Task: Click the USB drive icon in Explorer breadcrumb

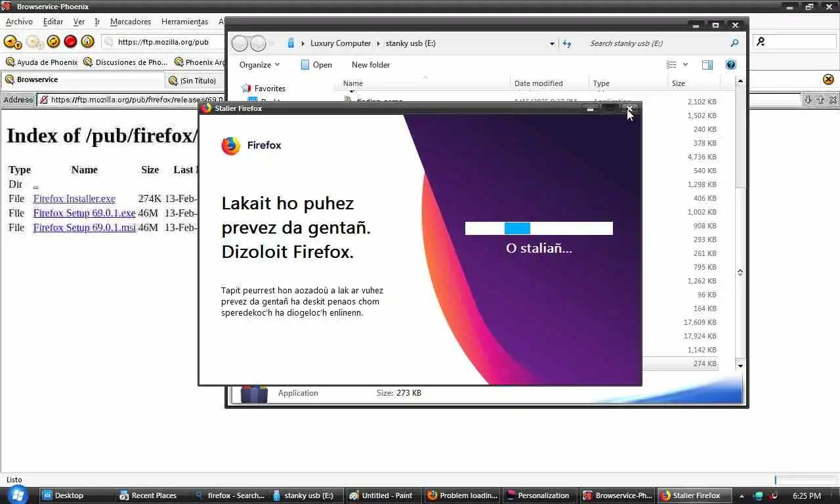Action: point(291,43)
